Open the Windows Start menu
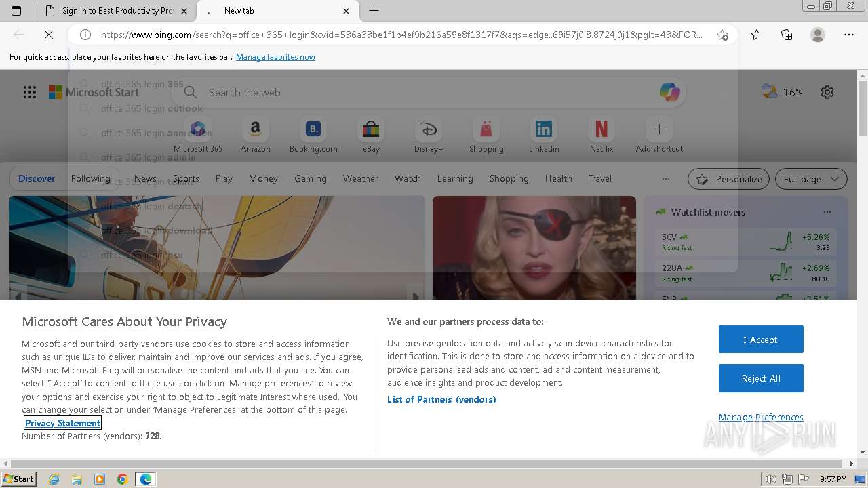The width and height of the screenshot is (868, 488). (x=19, y=479)
